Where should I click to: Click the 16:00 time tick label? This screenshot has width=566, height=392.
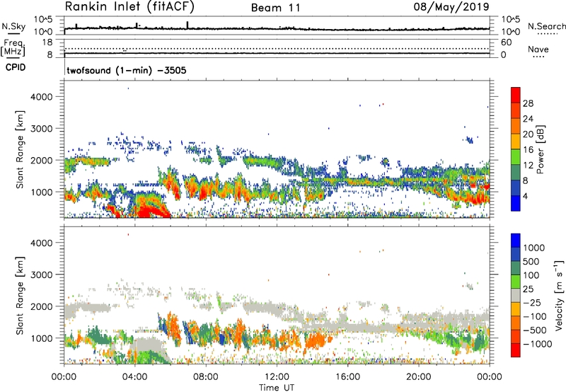coord(347,377)
